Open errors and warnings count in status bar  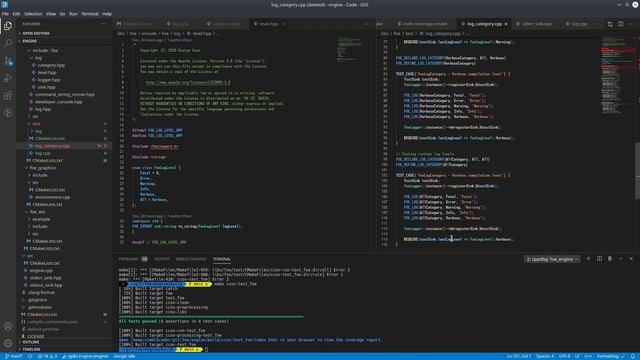coord(47,356)
